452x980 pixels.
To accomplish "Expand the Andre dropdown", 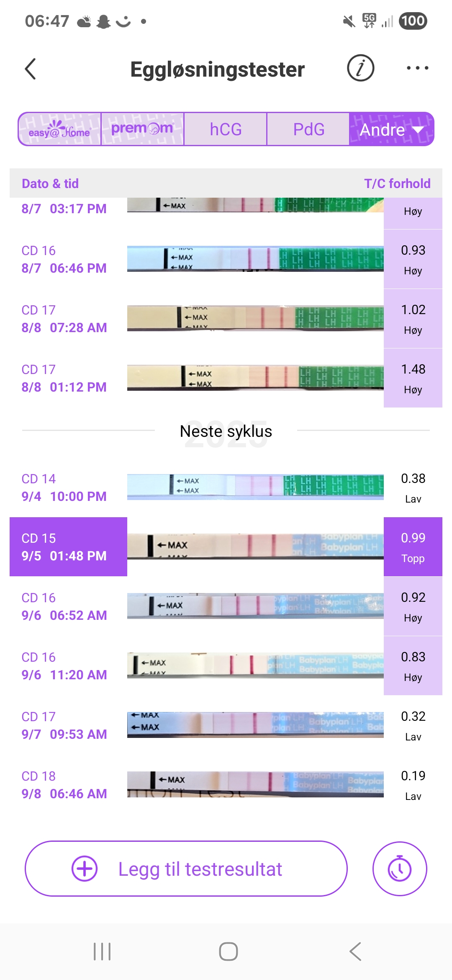I will [391, 129].
